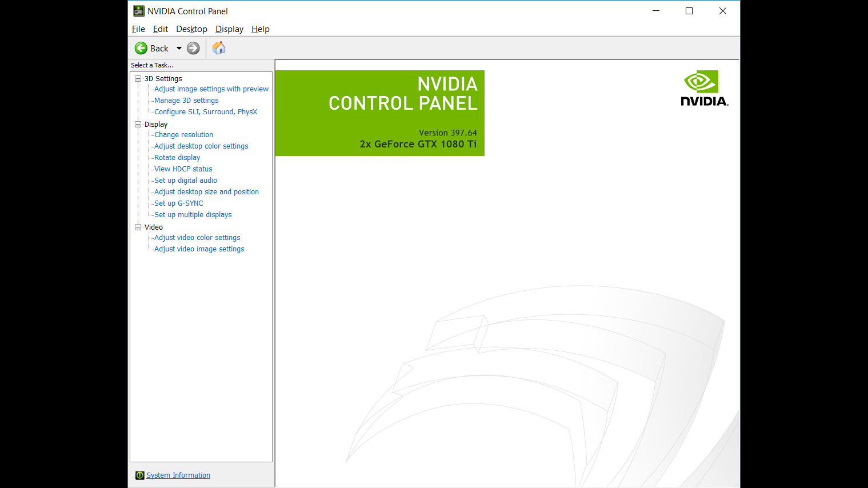
Task: Collapse the 3D Settings tree group
Action: tap(138, 79)
